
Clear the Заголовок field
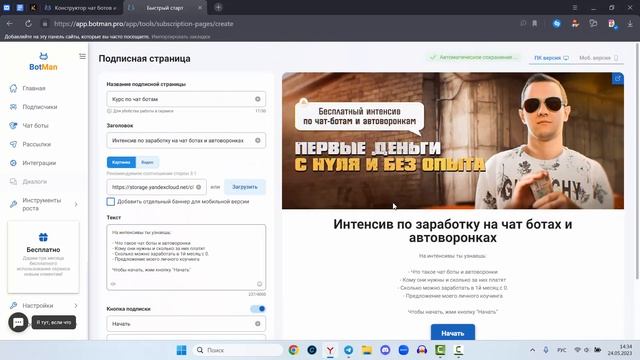click(258, 140)
